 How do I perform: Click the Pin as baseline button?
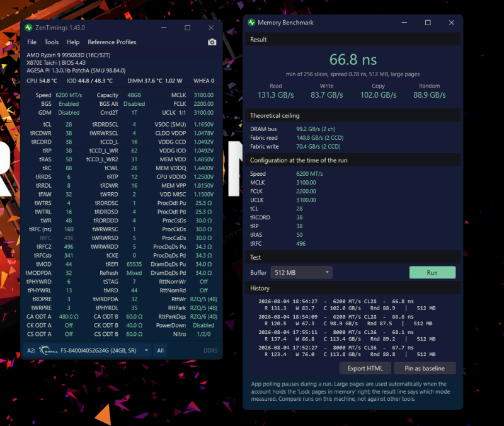coord(425,368)
